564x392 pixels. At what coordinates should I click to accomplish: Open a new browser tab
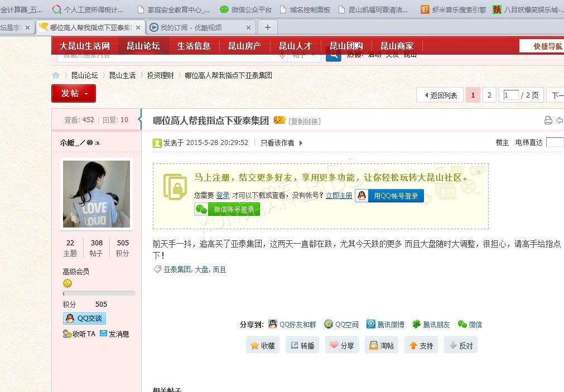pyautogui.click(x=267, y=27)
